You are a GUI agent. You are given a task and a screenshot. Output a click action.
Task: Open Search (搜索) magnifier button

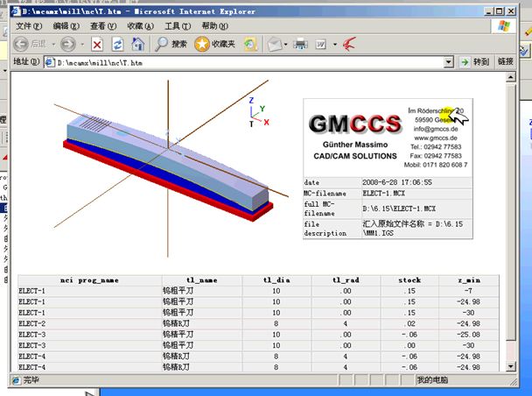(171, 44)
